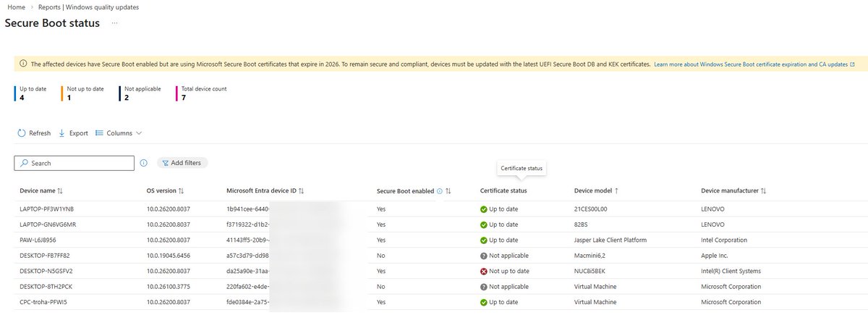Viewport: 868px width, 323px height.
Task: Click Entra device ID starting da25a90e
Action: click(248, 271)
